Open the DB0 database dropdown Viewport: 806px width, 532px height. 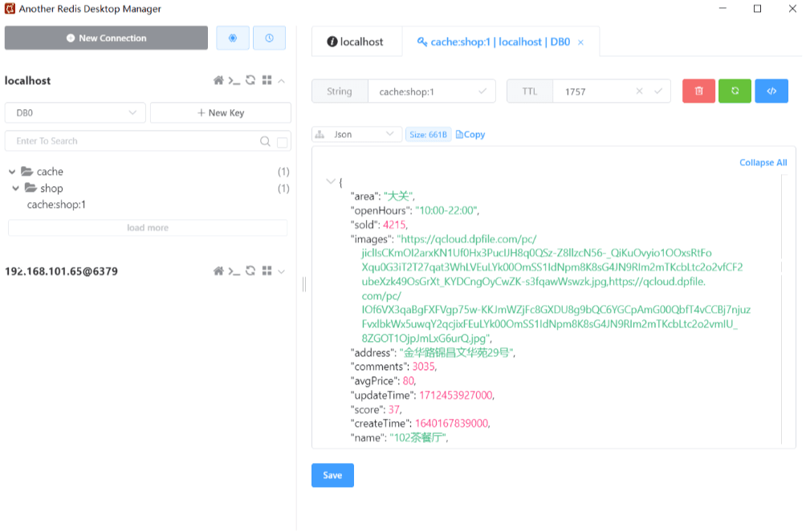pyautogui.click(x=75, y=113)
